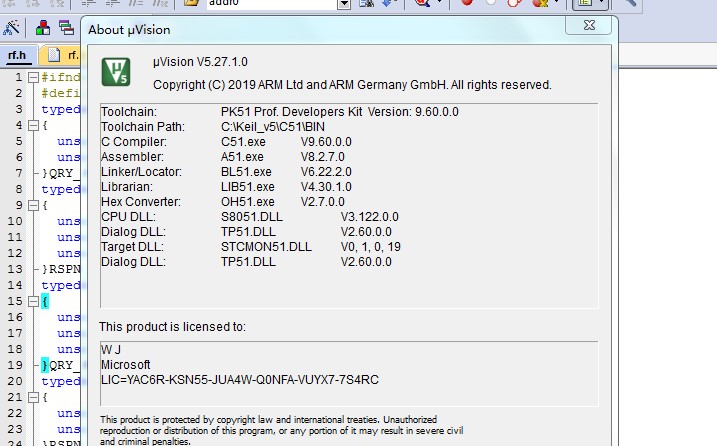The width and height of the screenshot is (717, 446).
Task: Click the '}RSPN' code on line 13
Action: [x=61, y=269]
